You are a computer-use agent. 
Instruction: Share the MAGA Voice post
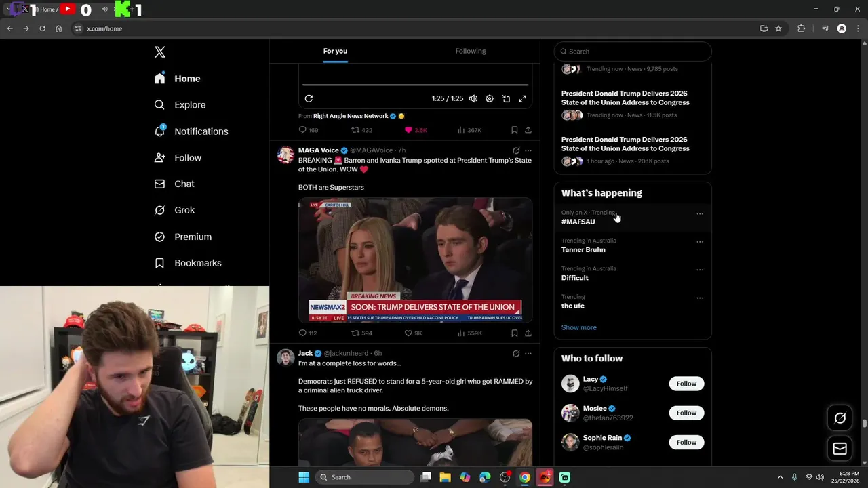click(x=528, y=333)
